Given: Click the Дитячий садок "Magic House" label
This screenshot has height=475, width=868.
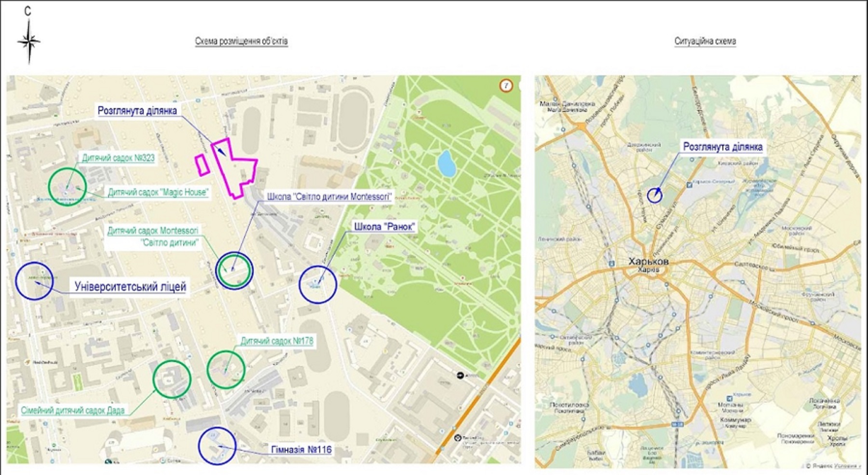Looking at the screenshot, I should 158,192.
